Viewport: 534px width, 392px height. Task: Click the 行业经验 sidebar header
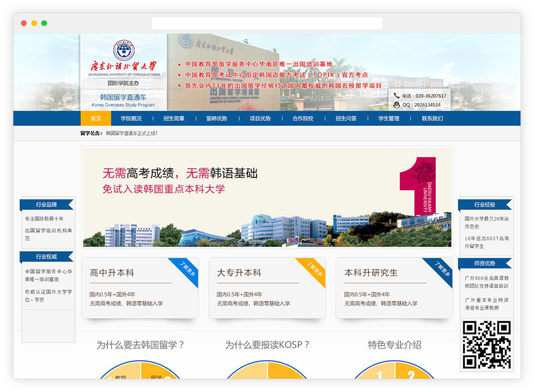pyautogui.click(x=485, y=205)
